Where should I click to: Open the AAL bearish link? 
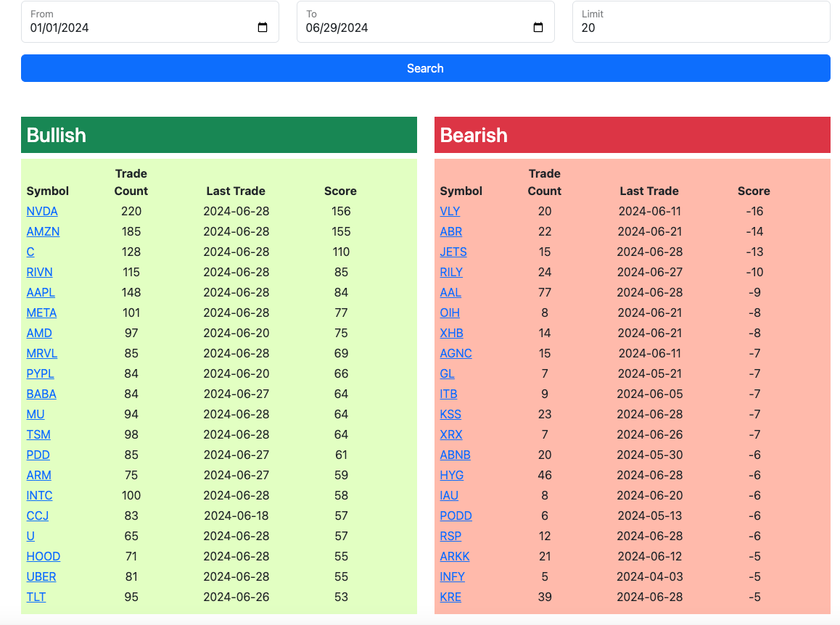pyautogui.click(x=450, y=292)
